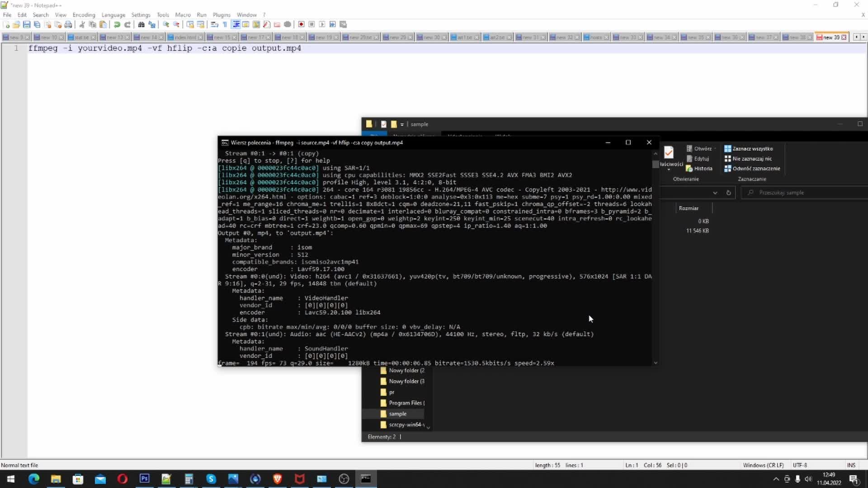
Task: Toggle Show All Characters pilcrow button
Action: 225,24
